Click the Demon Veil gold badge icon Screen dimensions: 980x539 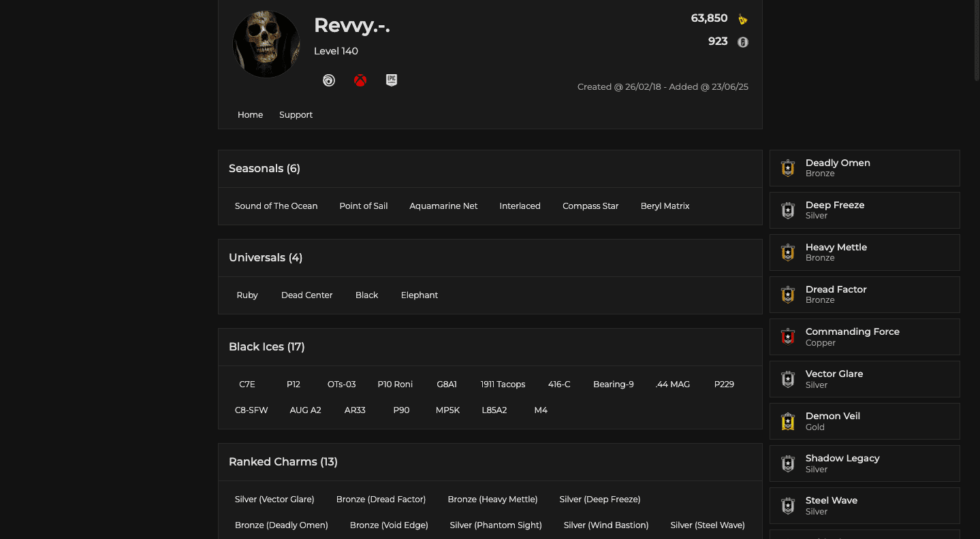click(x=787, y=421)
